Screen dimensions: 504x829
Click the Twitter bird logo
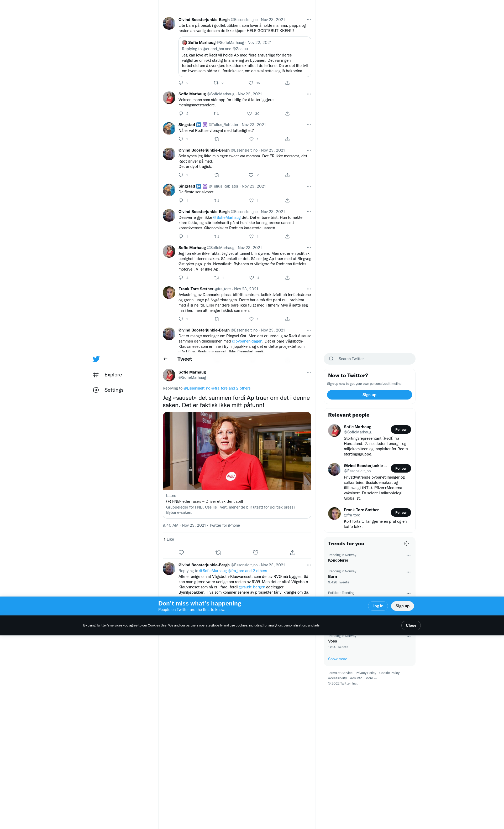(96, 359)
